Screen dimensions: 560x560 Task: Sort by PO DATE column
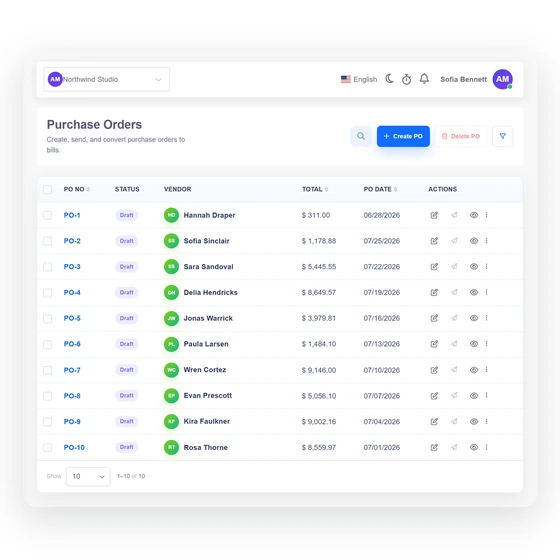coord(380,189)
